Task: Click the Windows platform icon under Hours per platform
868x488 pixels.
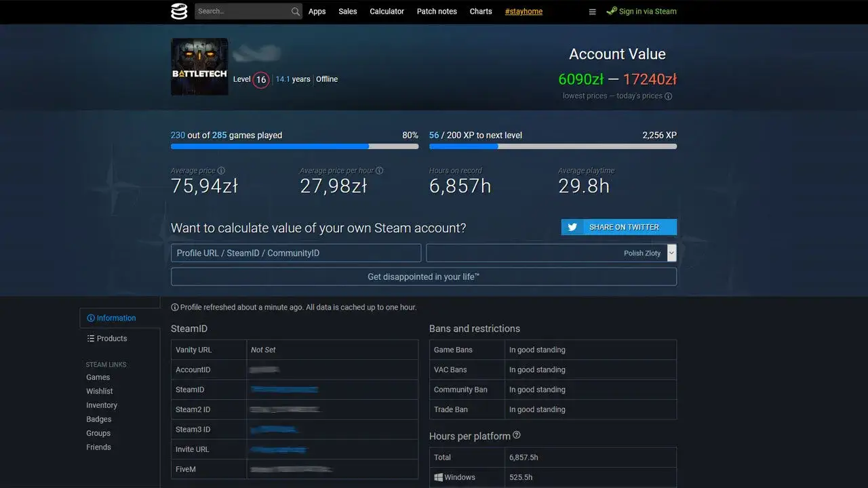Action: point(438,477)
